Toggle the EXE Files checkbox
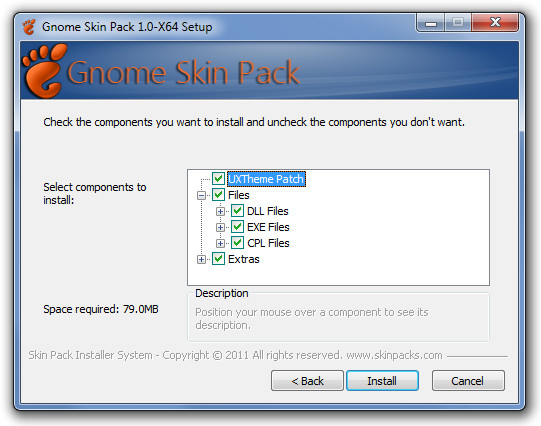541x426 pixels. point(237,227)
